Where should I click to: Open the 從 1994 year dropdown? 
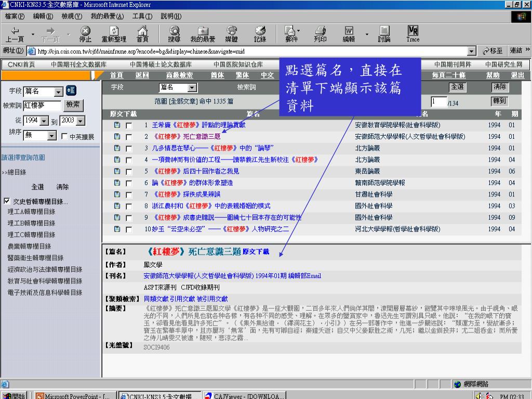pyautogui.click(x=45, y=121)
